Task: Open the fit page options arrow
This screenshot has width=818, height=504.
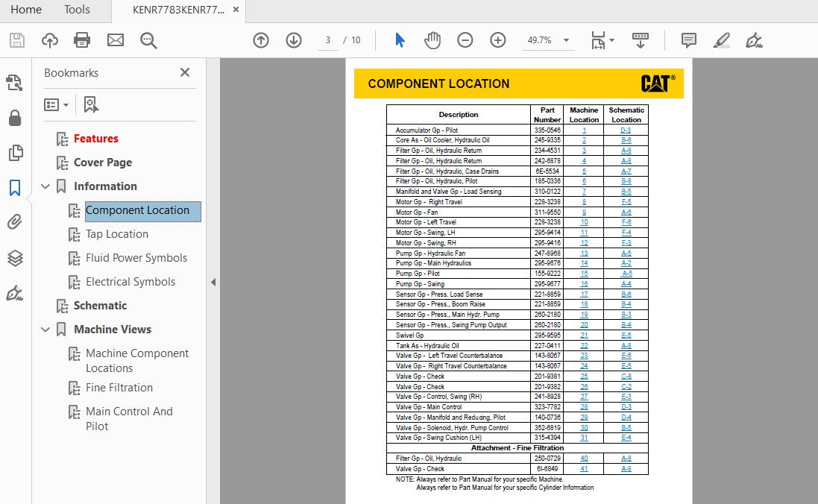Action: [x=612, y=40]
